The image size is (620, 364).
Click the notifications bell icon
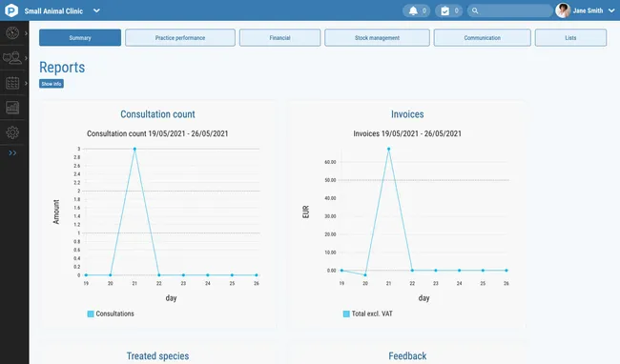click(413, 10)
